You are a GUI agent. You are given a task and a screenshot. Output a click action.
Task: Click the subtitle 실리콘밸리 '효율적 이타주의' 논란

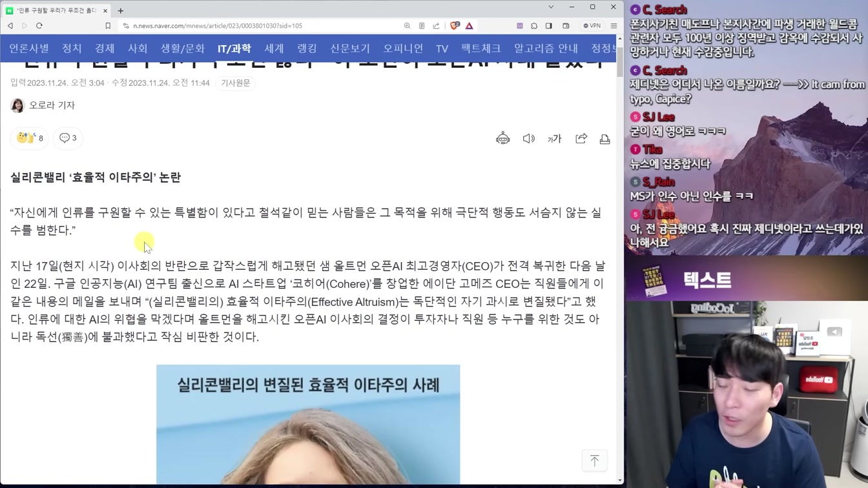click(96, 178)
